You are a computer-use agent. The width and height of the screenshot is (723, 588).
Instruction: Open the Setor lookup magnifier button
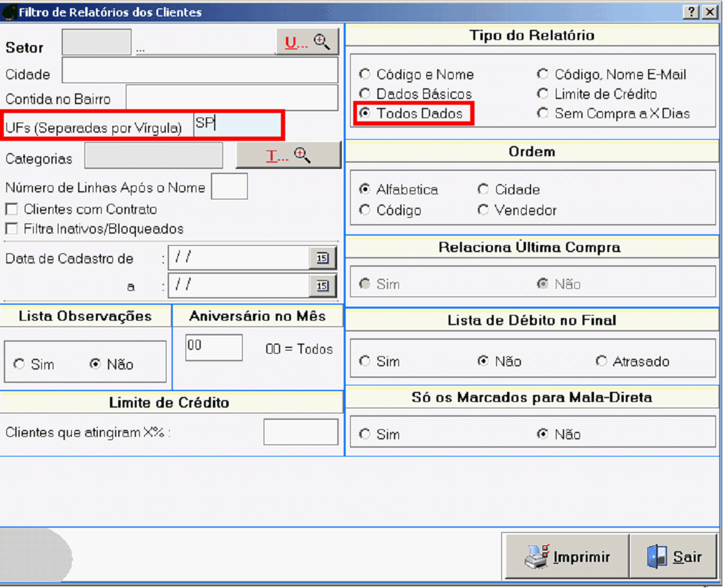coord(307,43)
